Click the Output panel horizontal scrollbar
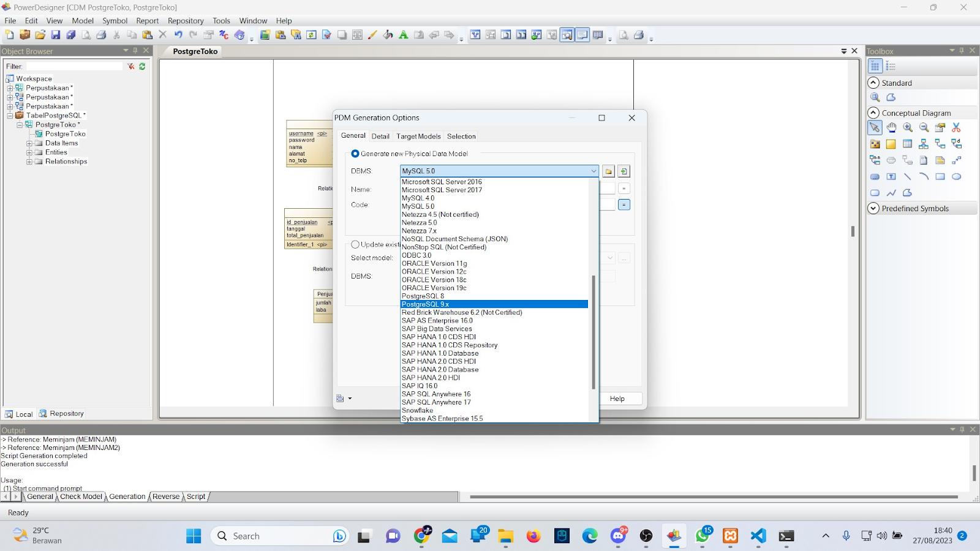This screenshot has width=980, height=551. [x=714, y=497]
